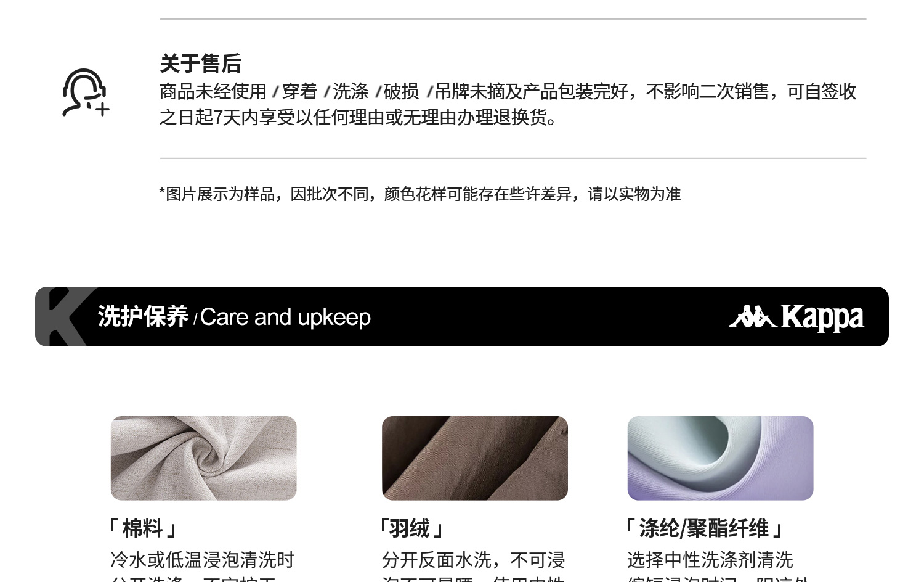924x582 pixels.
Task: Click the 7-day return policy paragraph
Action: pos(508,104)
